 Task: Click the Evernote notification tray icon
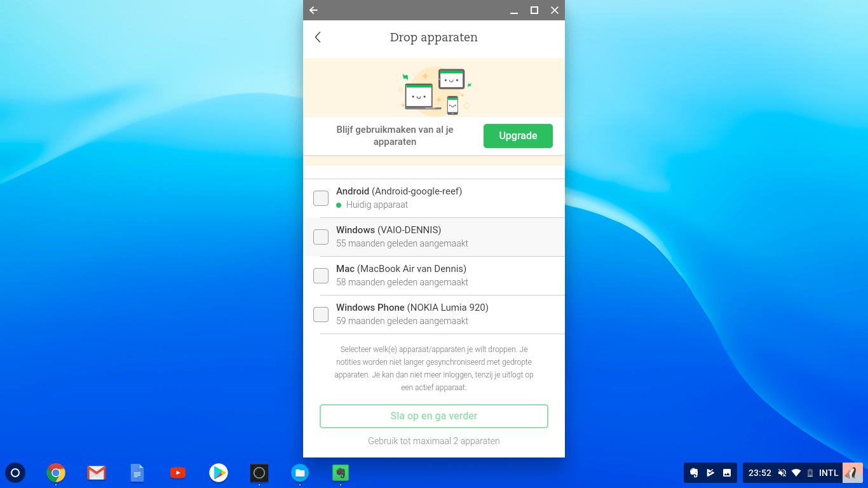[694, 473]
